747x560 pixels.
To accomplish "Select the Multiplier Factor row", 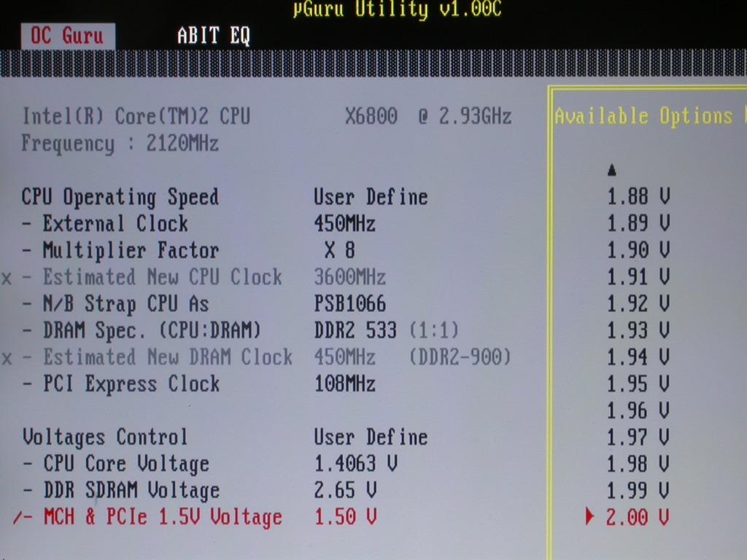I will pos(131,251).
